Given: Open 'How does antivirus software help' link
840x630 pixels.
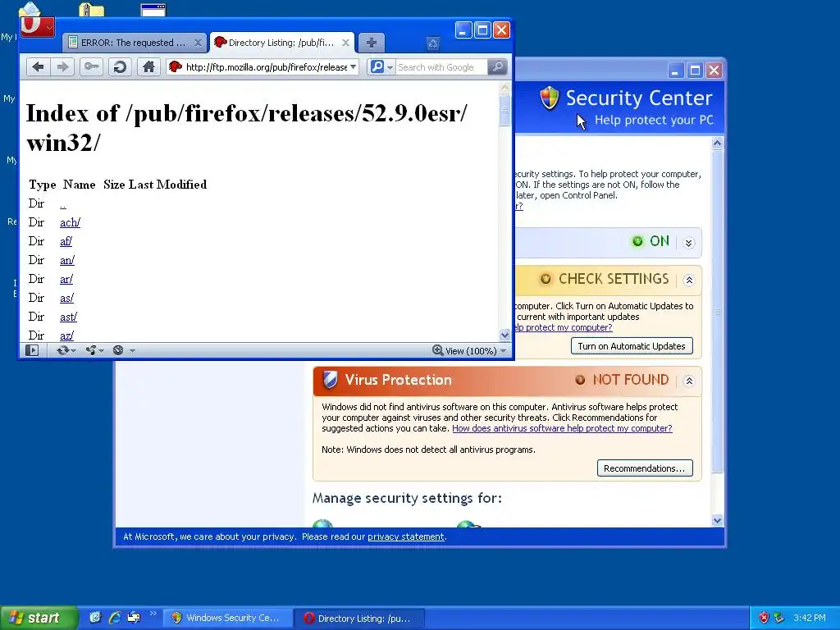Looking at the screenshot, I should coord(562,428).
